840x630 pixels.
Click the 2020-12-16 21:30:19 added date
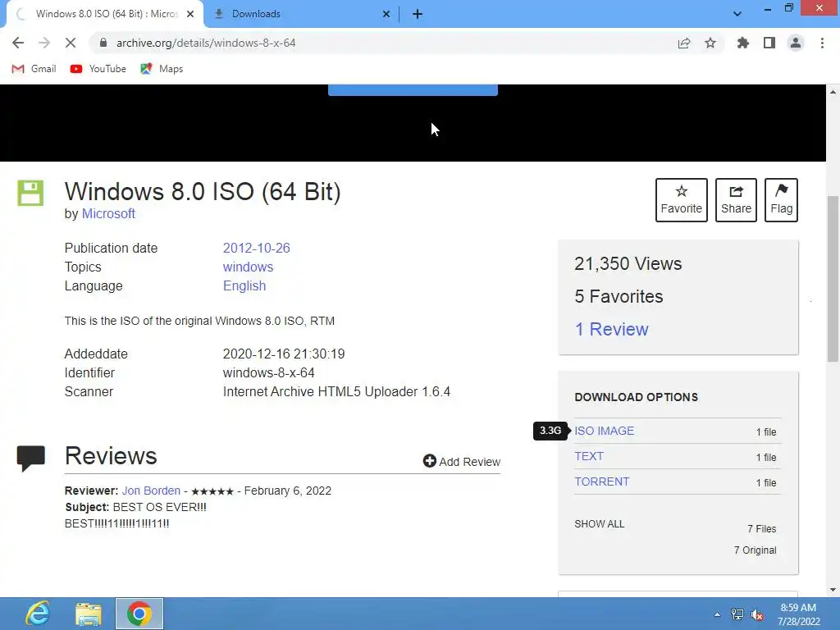(x=283, y=354)
